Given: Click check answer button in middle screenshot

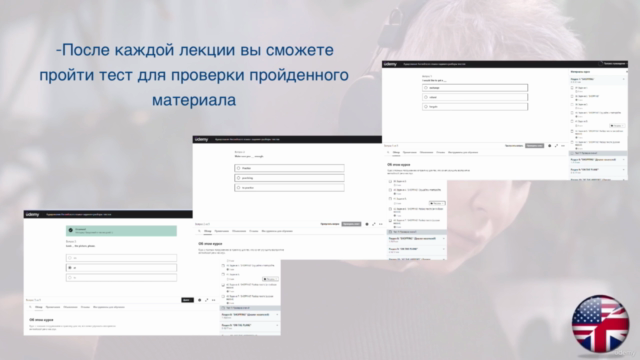Looking at the screenshot, I should coord(351,224).
